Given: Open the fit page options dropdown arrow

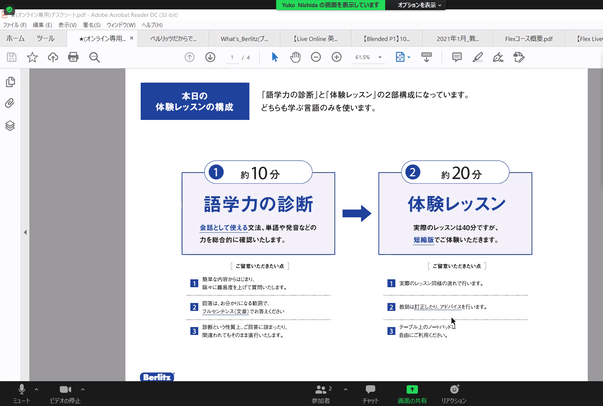Looking at the screenshot, I should pos(409,57).
